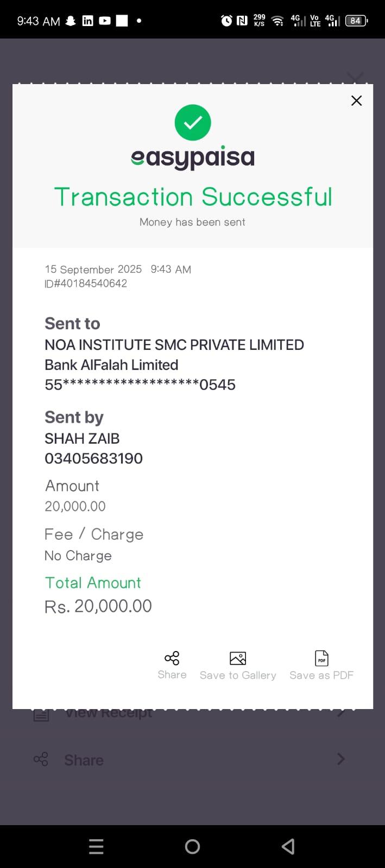Tap the Share label under the share icon
The height and width of the screenshot is (868, 385).
tap(172, 675)
